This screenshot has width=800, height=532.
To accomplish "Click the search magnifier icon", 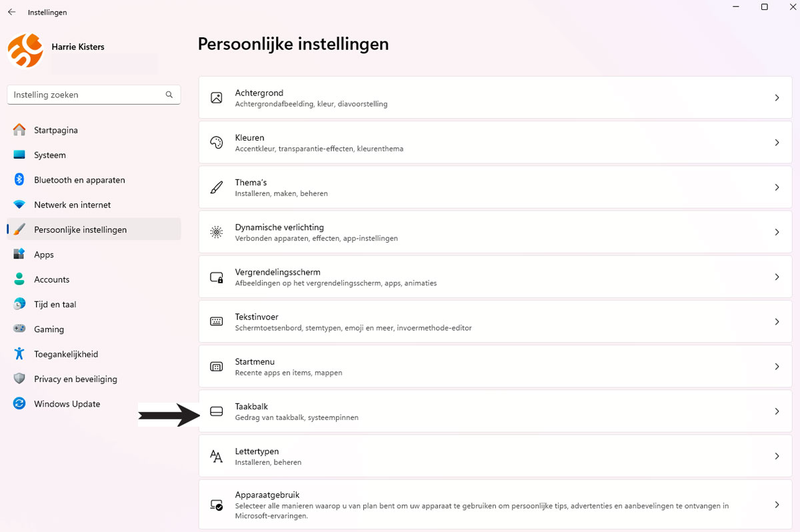I will 169,95.
